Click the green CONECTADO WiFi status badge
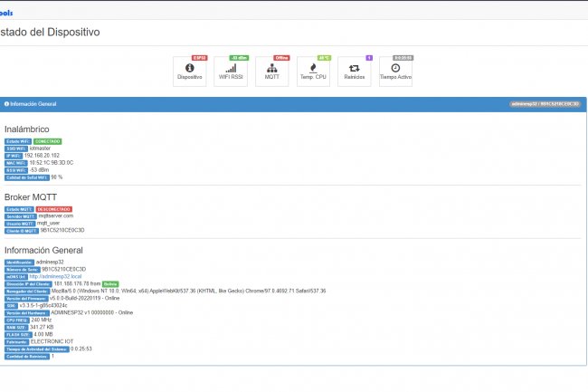 [x=48, y=141]
